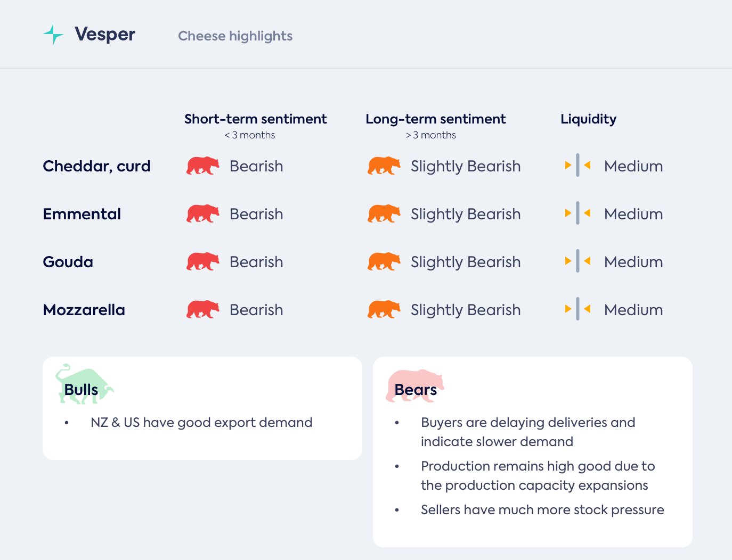Click the Vesper star logo icon
Screen dimensions: 732x560
pos(53,34)
